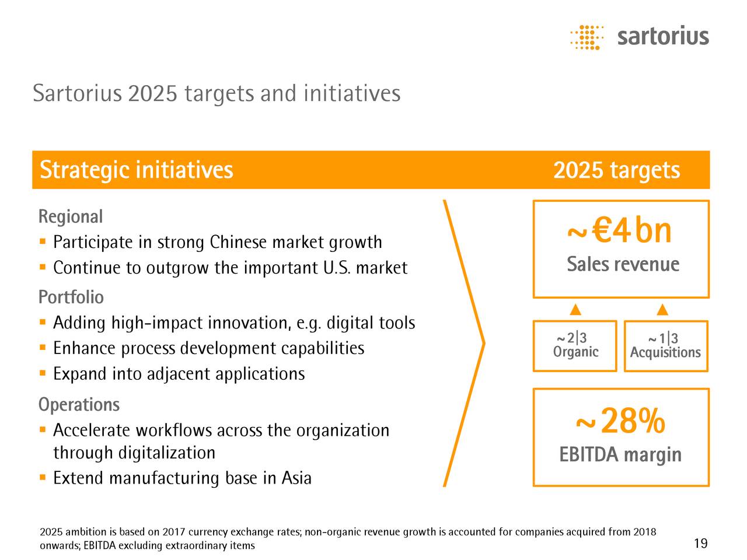Click 'Adding high-impact innovation, e.g. digital tools'

234,323
